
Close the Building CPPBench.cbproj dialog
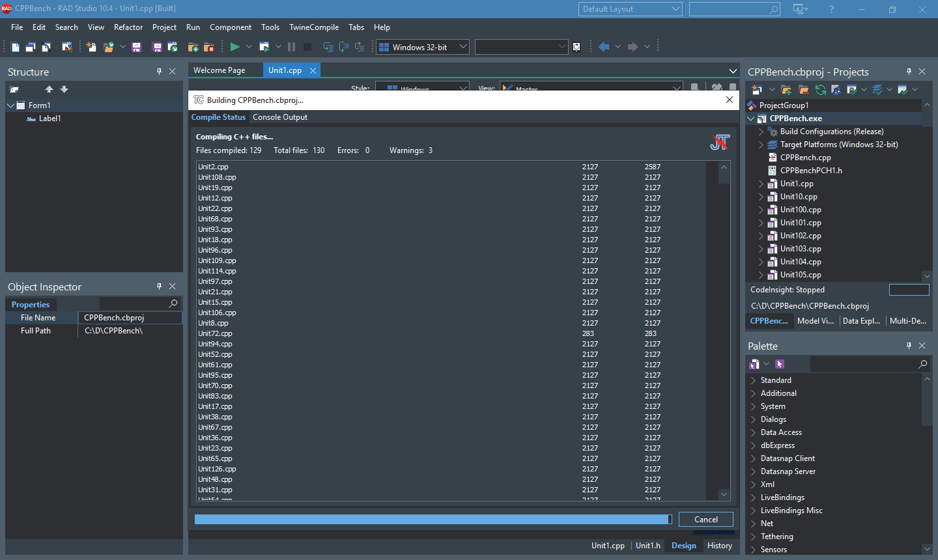(x=730, y=100)
